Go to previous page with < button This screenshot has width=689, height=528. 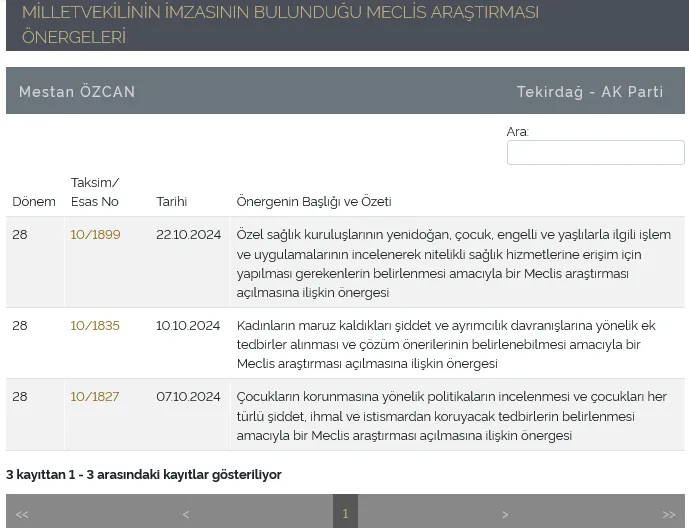(185, 514)
